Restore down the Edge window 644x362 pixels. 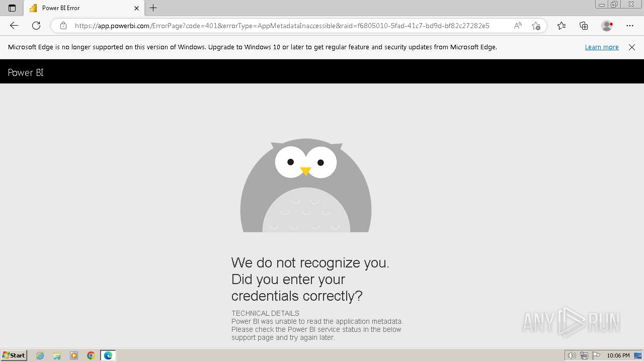(614, 5)
